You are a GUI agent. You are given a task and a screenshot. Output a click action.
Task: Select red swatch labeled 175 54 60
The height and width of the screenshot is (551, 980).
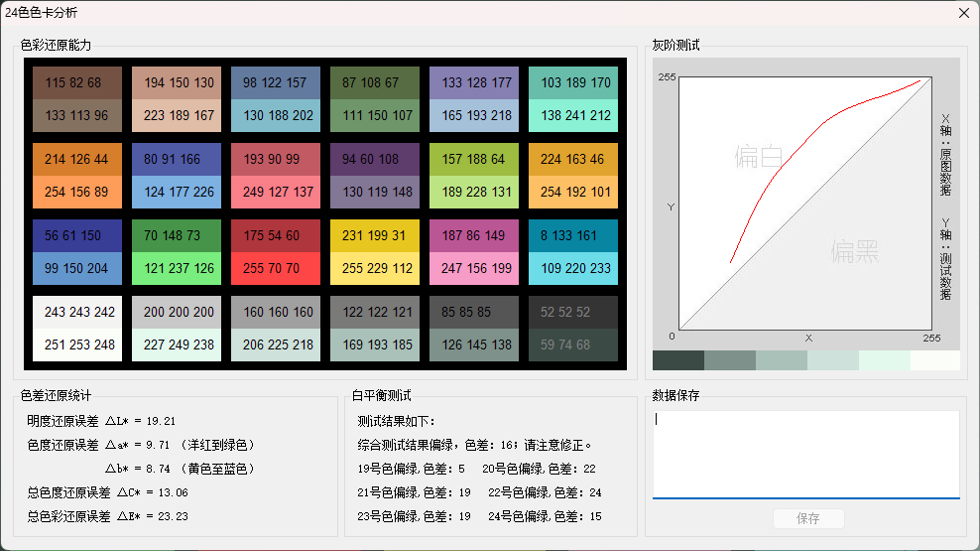click(276, 235)
